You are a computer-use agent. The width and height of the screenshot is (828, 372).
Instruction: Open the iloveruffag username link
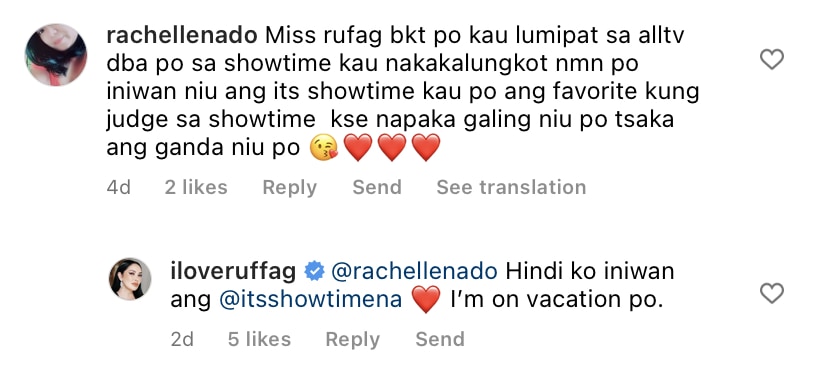click(x=233, y=271)
